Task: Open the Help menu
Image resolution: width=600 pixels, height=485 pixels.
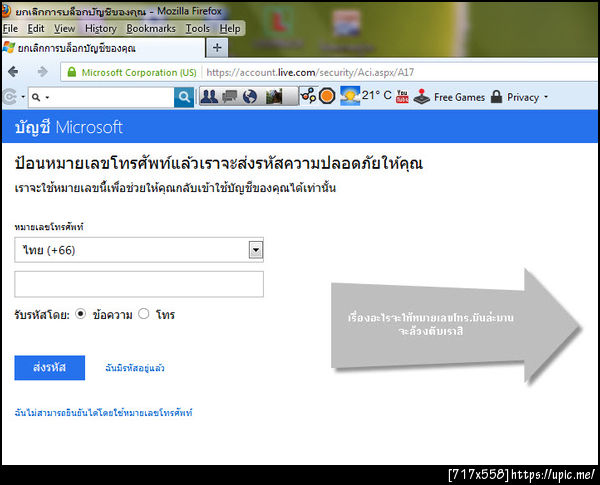Action: (230, 29)
